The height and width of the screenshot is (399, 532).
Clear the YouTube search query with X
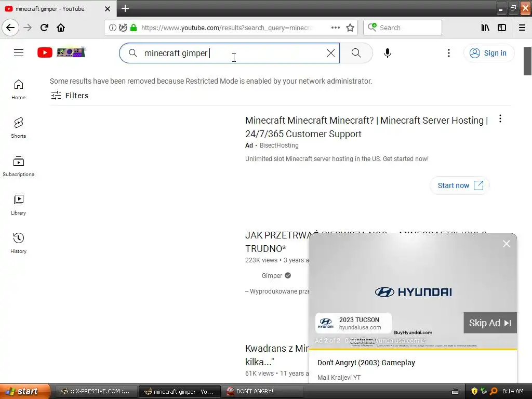click(x=331, y=53)
